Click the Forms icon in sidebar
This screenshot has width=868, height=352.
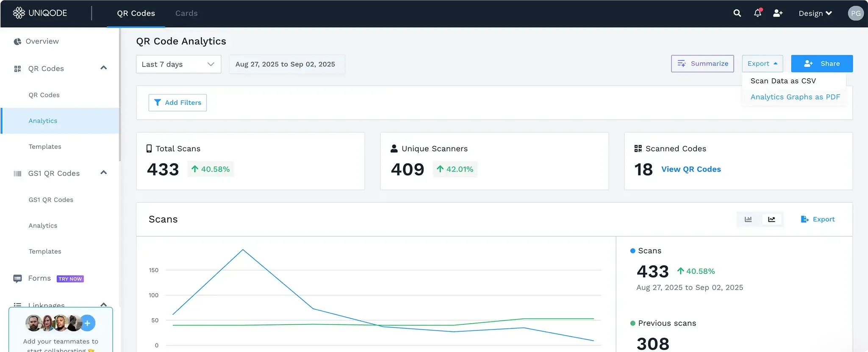pyautogui.click(x=17, y=278)
